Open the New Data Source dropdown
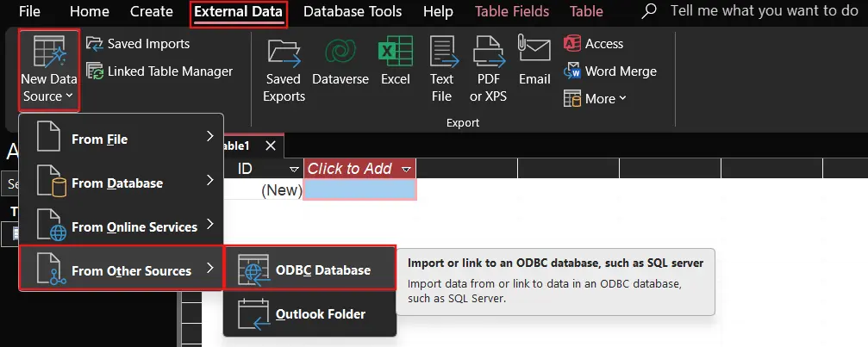 click(x=49, y=70)
